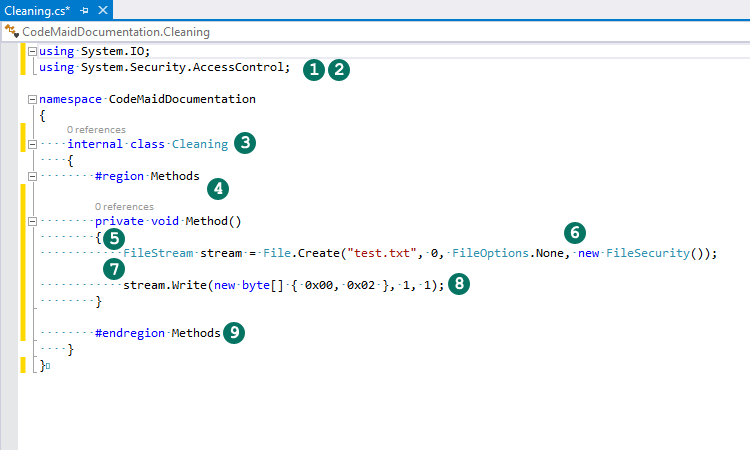Click 'System.Security.AccessControl' in the using line
The image size is (750, 450).
tap(183, 67)
